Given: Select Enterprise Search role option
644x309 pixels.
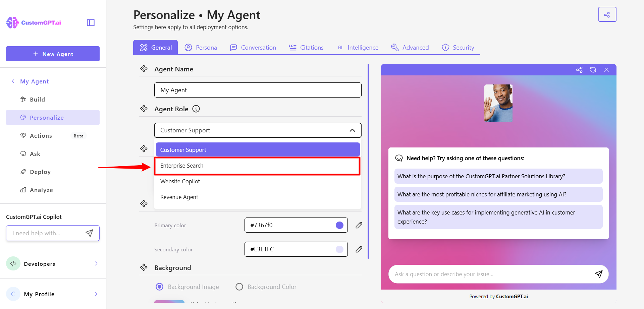Looking at the screenshot, I should coord(258,166).
